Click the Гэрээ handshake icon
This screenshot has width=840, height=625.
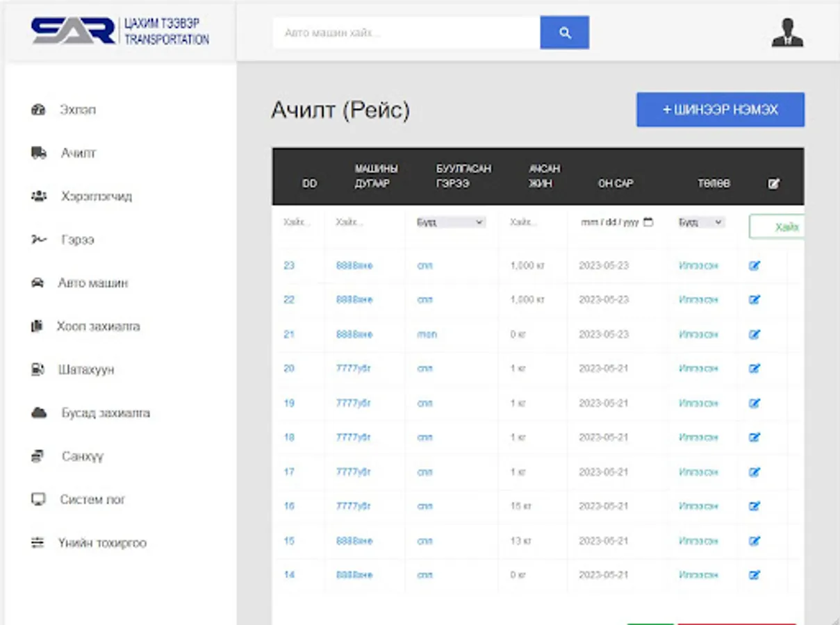point(39,240)
